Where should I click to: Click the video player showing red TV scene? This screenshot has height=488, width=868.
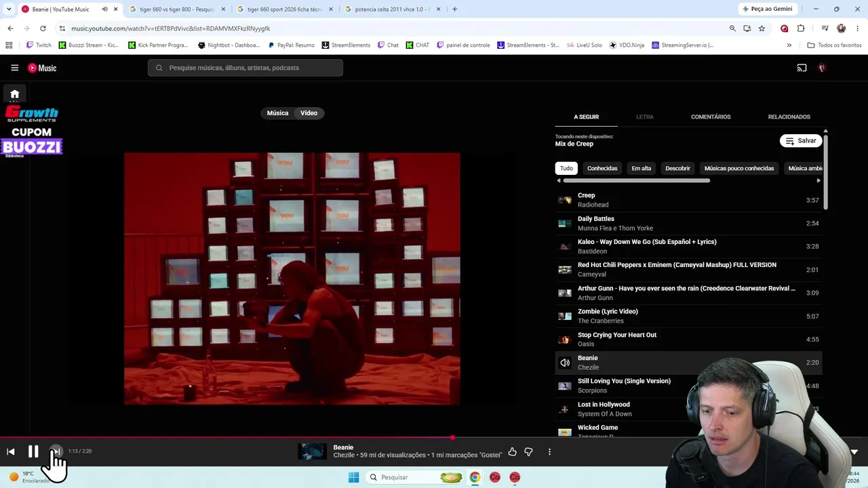pos(292,279)
